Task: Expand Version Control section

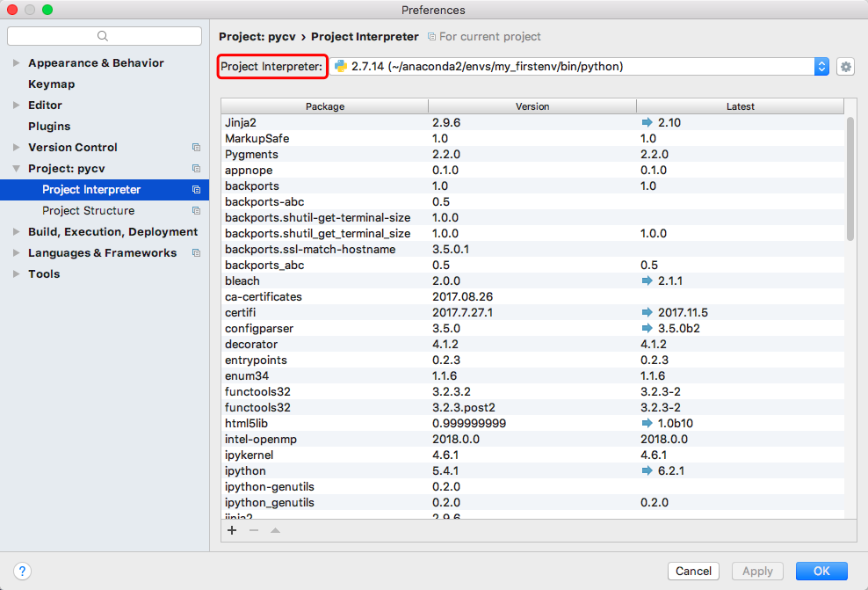Action: (16, 148)
